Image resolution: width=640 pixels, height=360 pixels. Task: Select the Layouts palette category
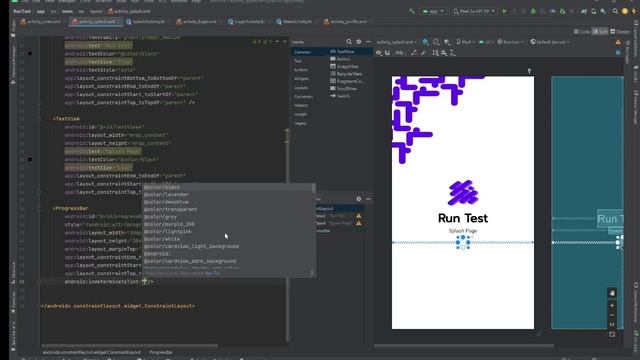click(x=301, y=88)
